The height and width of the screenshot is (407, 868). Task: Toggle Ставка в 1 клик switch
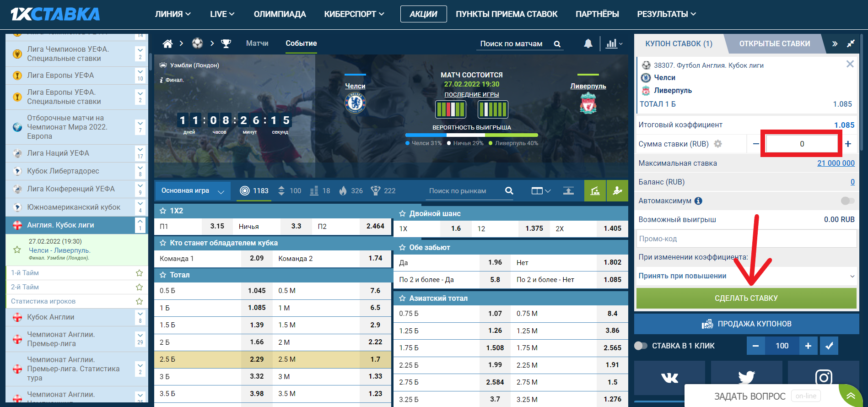point(641,346)
